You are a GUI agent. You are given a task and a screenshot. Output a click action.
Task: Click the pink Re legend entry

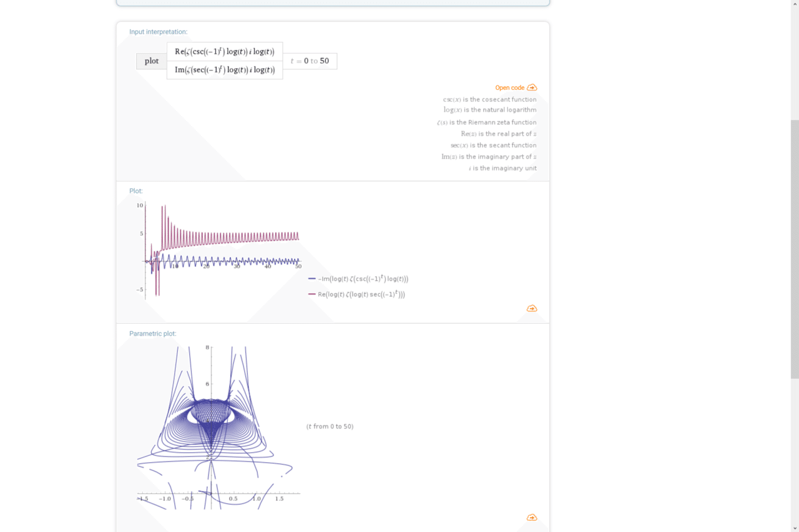tap(356, 294)
